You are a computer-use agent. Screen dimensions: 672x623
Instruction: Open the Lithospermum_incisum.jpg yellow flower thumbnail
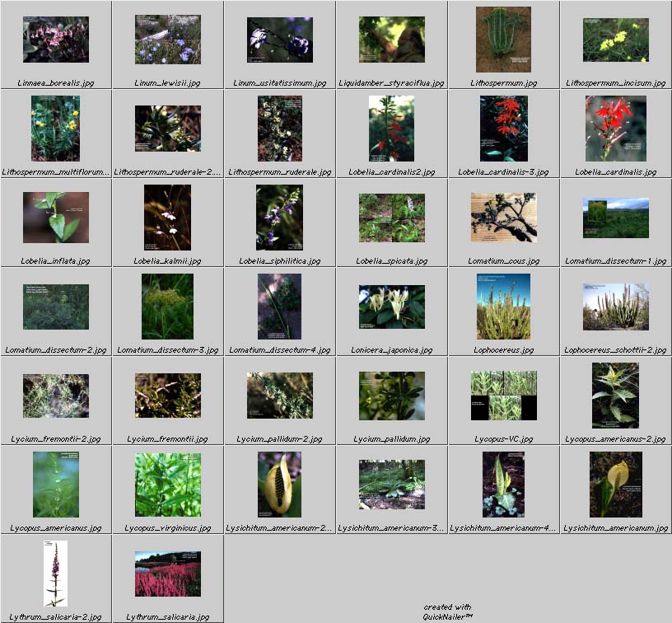[615, 40]
